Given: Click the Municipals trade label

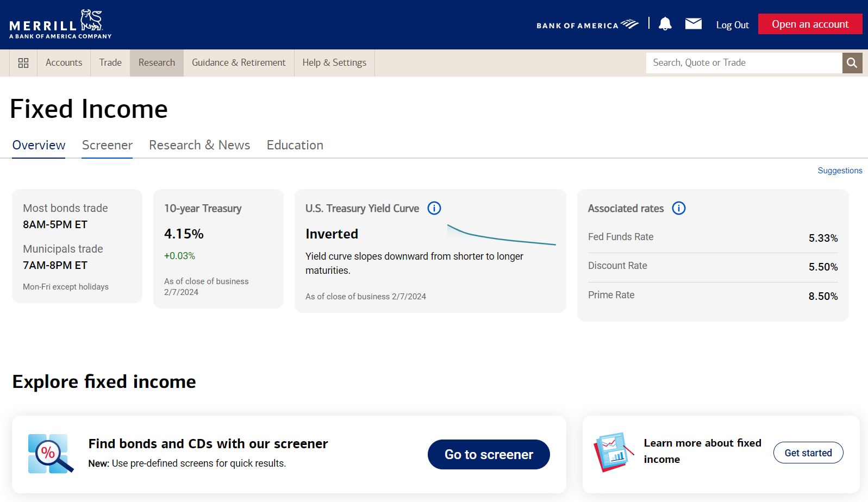Looking at the screenshot, I should coord(63,249).
